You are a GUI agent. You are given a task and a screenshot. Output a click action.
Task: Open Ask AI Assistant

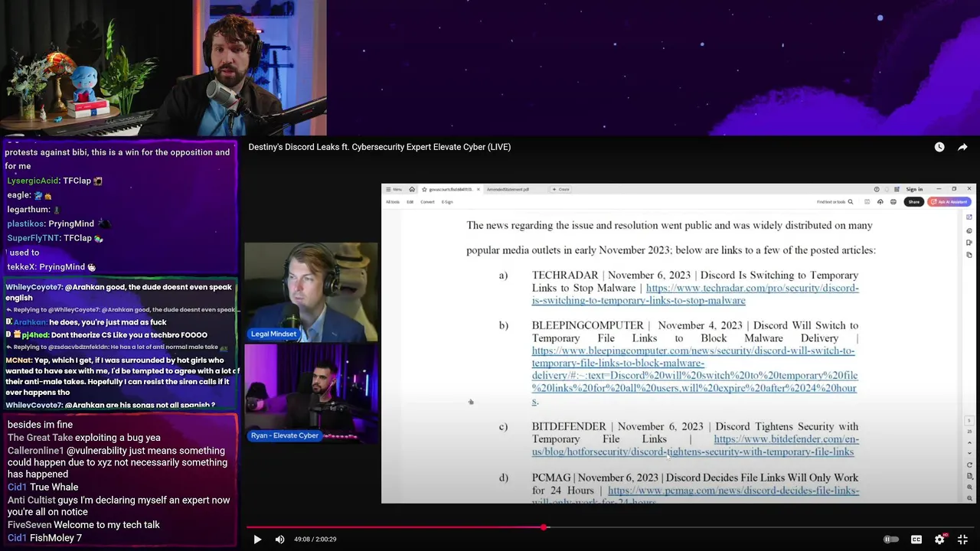[x=949, y=202]
